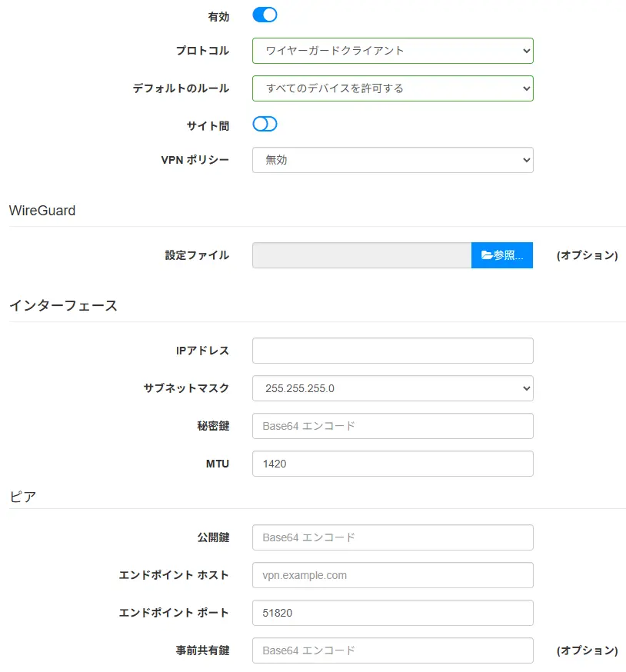
Task: Open the プロトコル dropdown
Action: [393, 51]
